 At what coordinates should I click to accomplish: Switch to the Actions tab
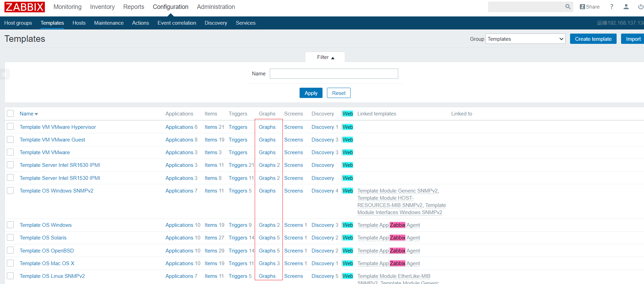[x=140, y=23]
